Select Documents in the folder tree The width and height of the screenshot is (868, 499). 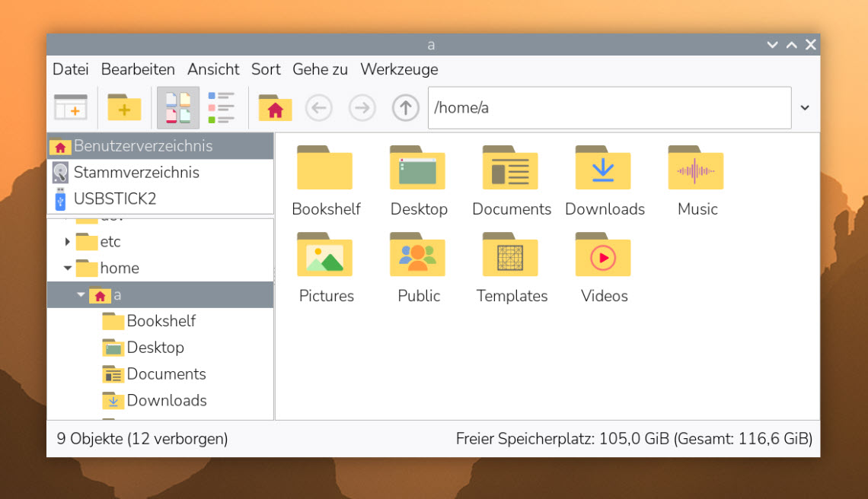click(x=166, y=374)
